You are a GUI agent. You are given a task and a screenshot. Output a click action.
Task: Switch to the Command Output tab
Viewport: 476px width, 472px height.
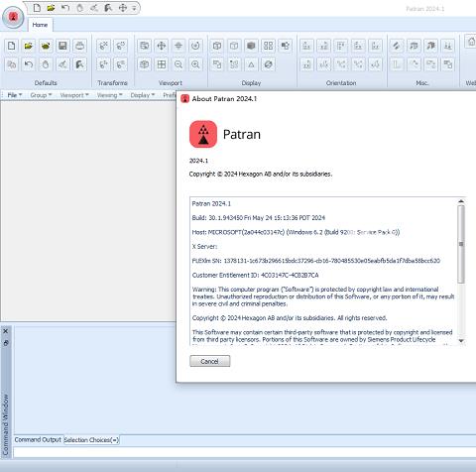[x=38, y=439]
